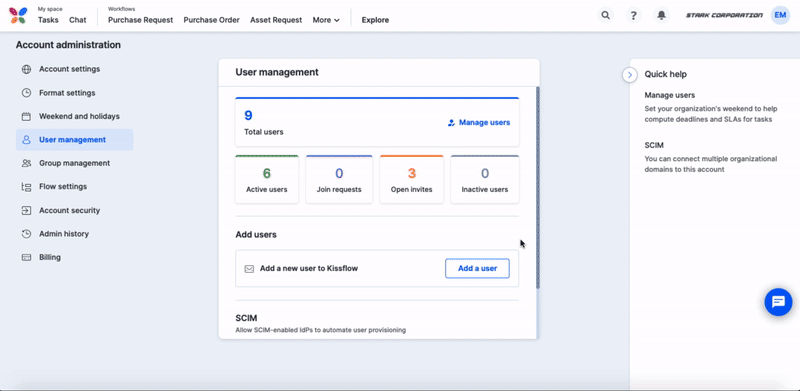Click the EM profile avatar
This screenshot has width=800, height=391.
(780, 15)
